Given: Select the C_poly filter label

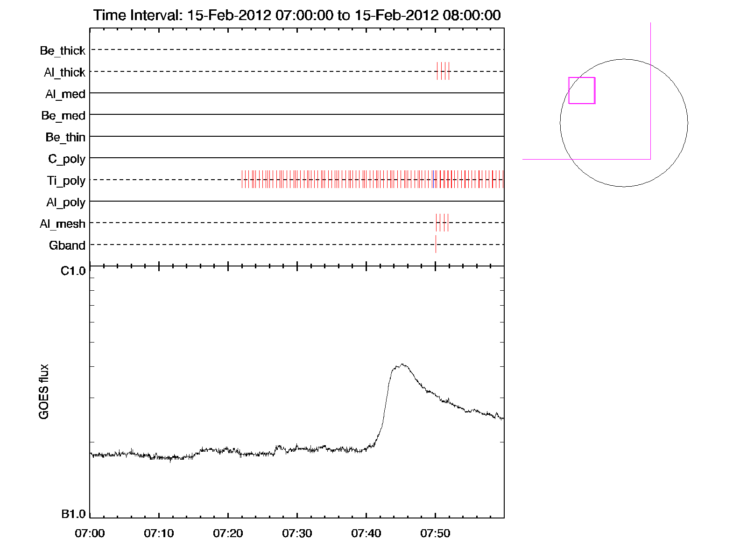Looking at the screenshot, I should point(67,159).
